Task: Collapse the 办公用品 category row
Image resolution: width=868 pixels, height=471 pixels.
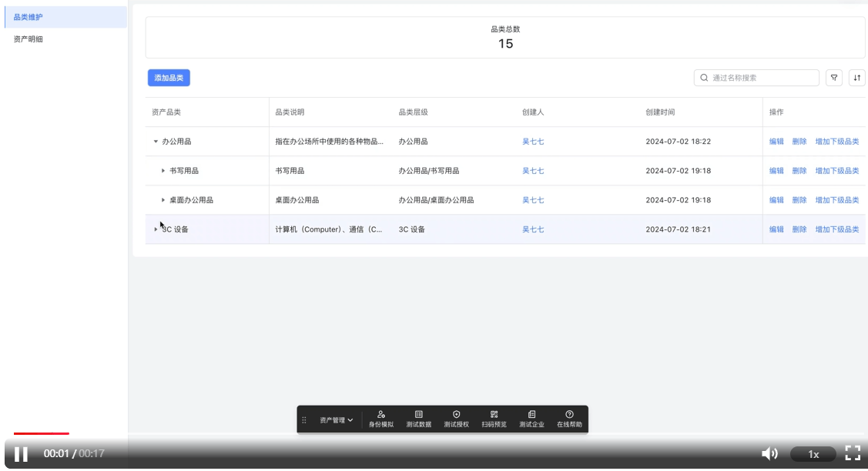Action: (x=156, y=141)
